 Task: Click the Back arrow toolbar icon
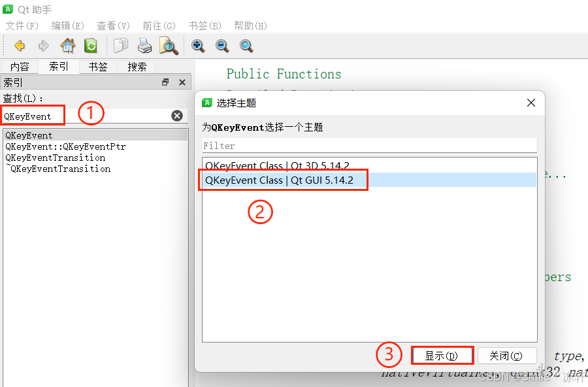(20, 46)
